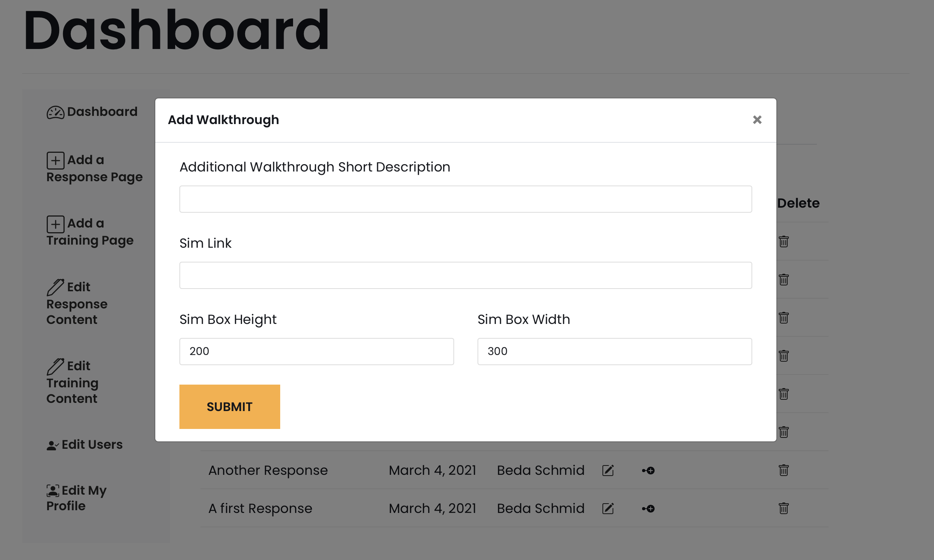Go to Edit My Profile

pos(77,498)
